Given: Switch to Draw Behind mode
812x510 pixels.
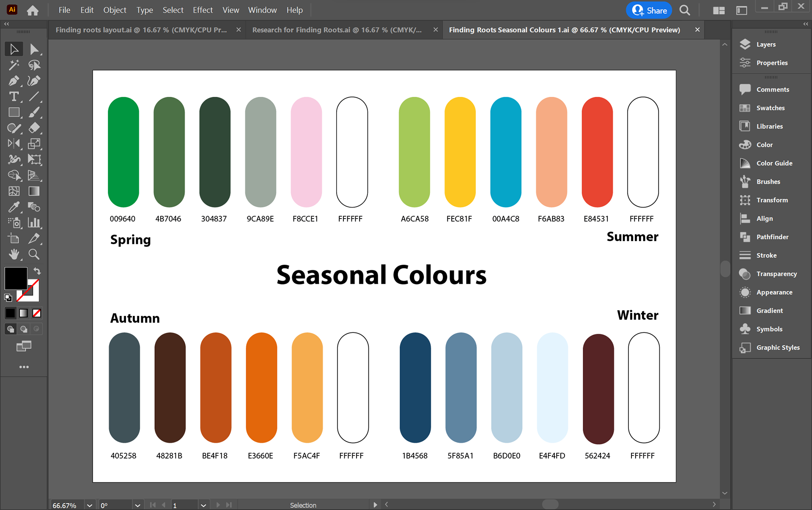Looking at the screenshot, I should point(24,329).
